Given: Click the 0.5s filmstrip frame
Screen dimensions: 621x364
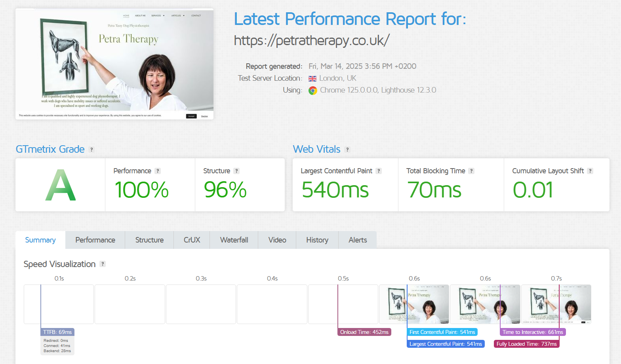Looking at the screenshot, I should click(343, 304).
